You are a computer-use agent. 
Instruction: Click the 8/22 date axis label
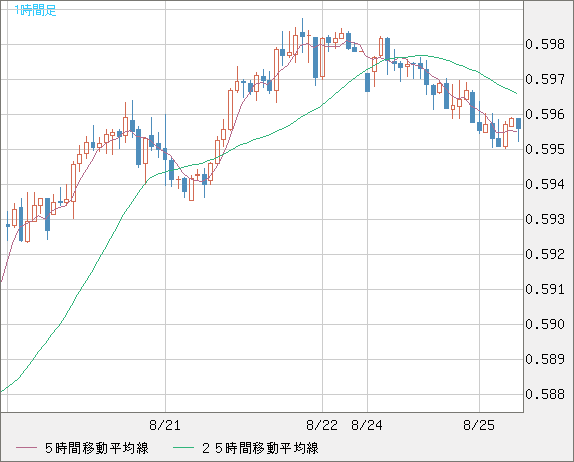(322, 425)
